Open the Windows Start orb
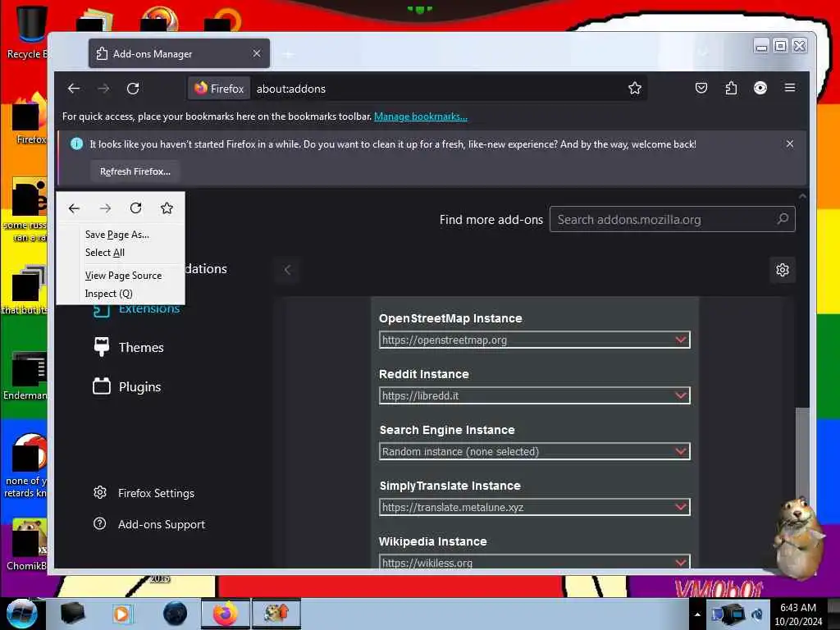840x630 pixels. [21, 614]
